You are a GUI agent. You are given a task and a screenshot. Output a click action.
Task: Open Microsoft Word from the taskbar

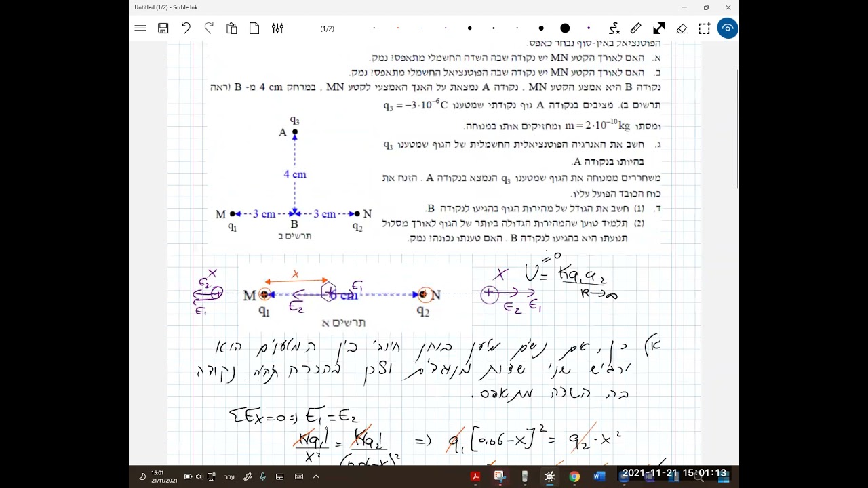pos(599,476)
